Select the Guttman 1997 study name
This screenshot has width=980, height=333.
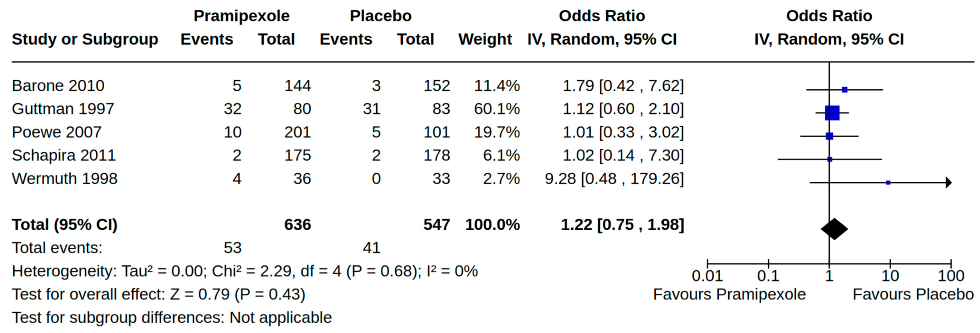point(63,109)
